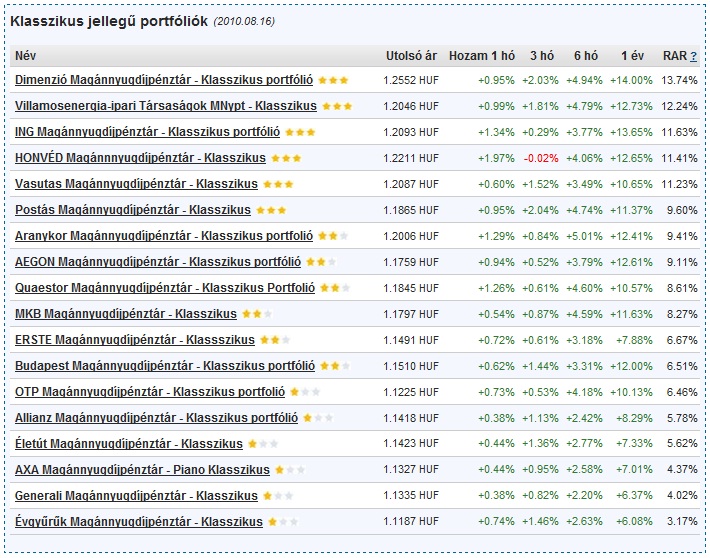
Task: Click the star rating next to Dimenzió portfolio
Action: [333, 81]
